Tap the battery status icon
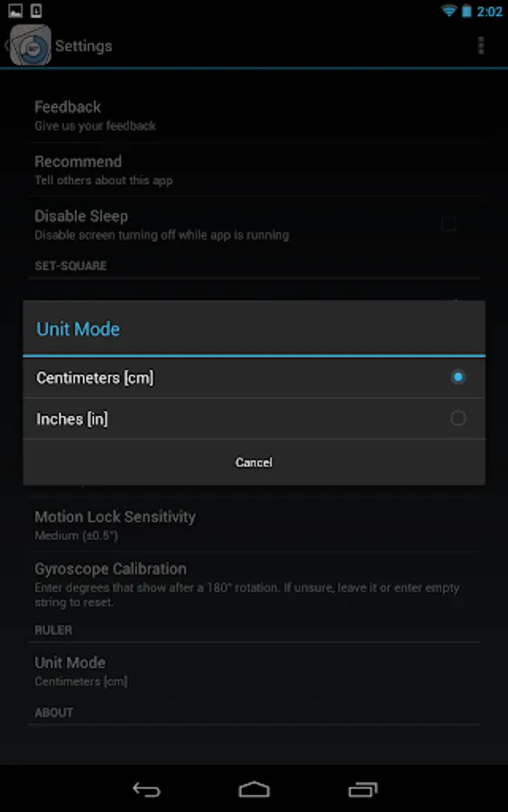Image resolution: width=508 pixels, height=812 pixels. (466, 11)
